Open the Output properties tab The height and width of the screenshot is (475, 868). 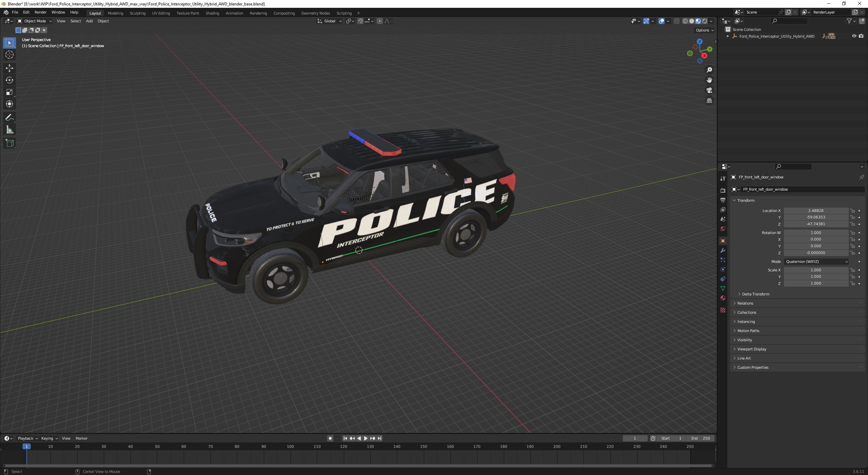click(723, 200)
